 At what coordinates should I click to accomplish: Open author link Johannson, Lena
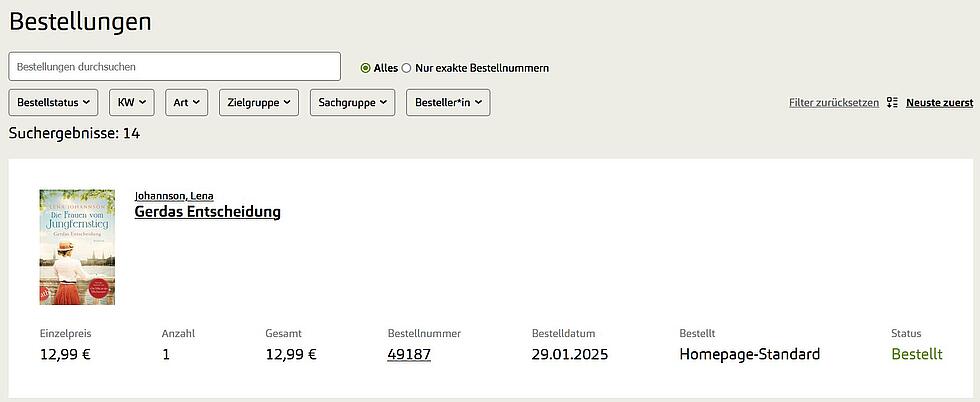click(x=174, y=195)
